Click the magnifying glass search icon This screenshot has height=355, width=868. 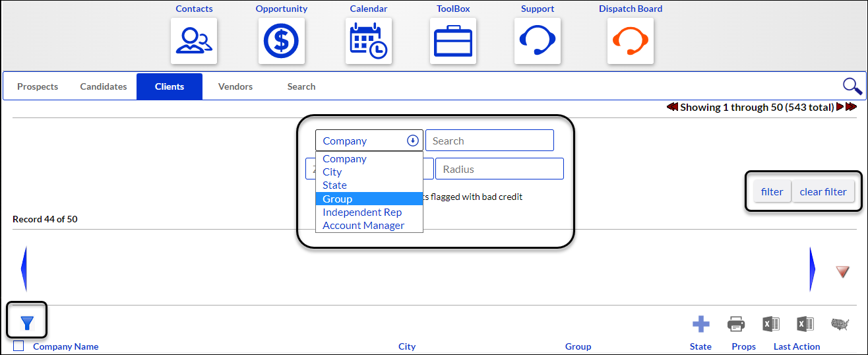[x=852, y=86]
